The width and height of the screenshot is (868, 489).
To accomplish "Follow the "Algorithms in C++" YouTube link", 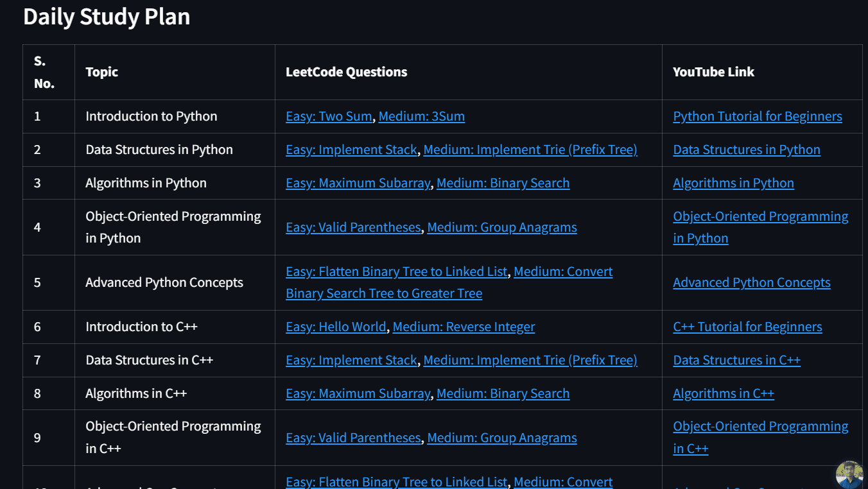I will click(x=724, y=393).
